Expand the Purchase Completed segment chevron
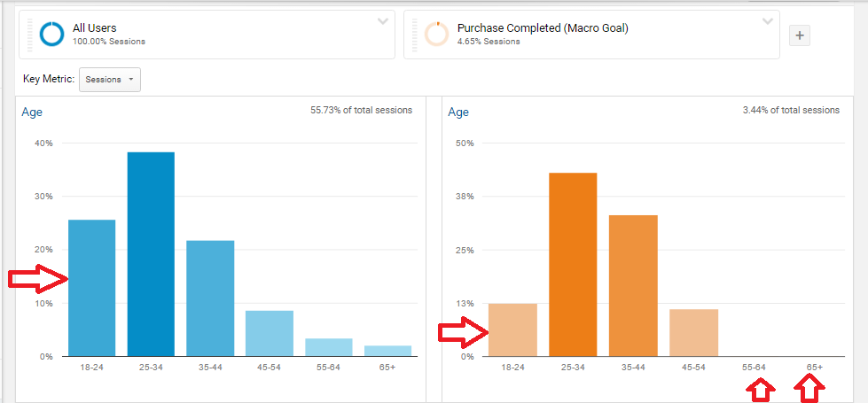Image resolution: width=868 pixels, height=403 pixels. [767, 21]
